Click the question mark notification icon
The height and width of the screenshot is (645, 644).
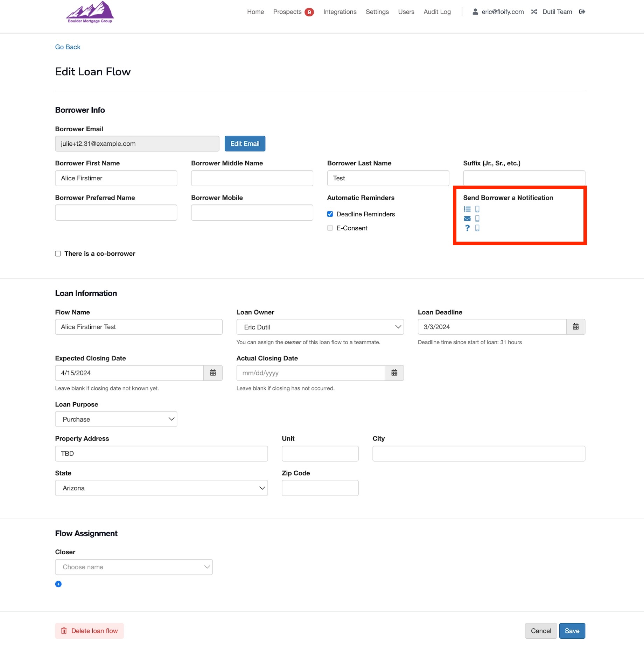point(467,228)
